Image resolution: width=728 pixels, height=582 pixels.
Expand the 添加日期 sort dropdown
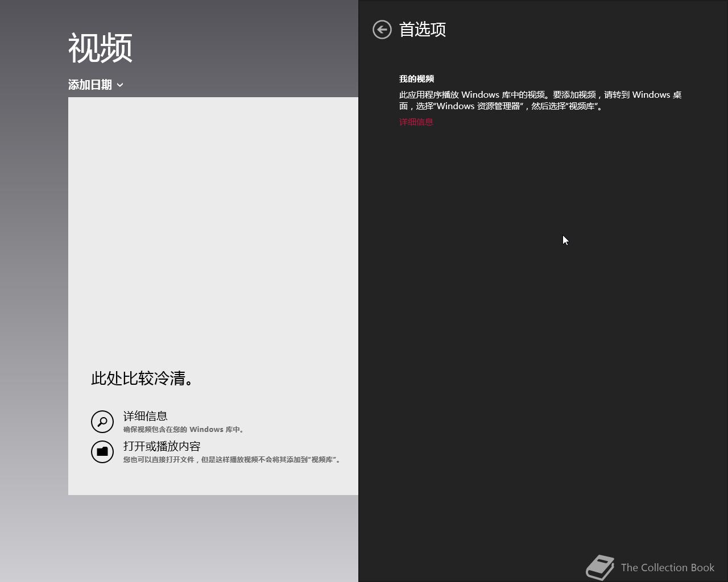[96, 85]
